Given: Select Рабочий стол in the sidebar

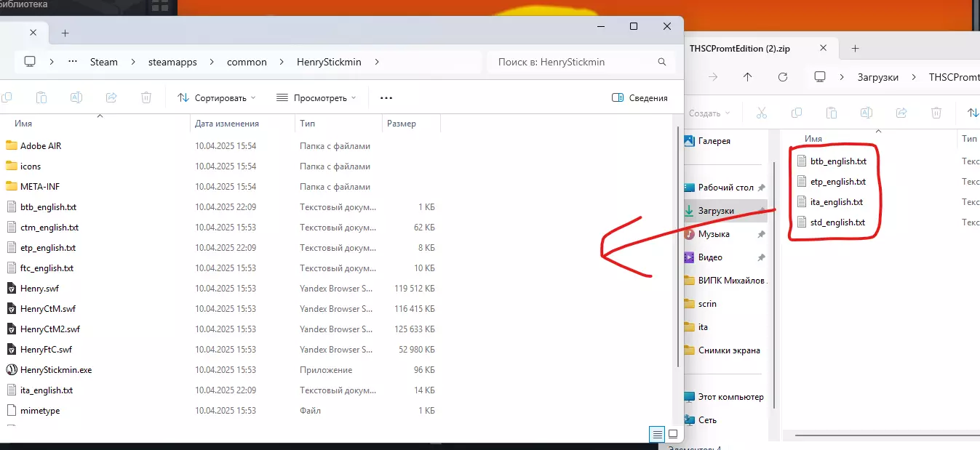Looking at the screenshot, I should point(725,188).
